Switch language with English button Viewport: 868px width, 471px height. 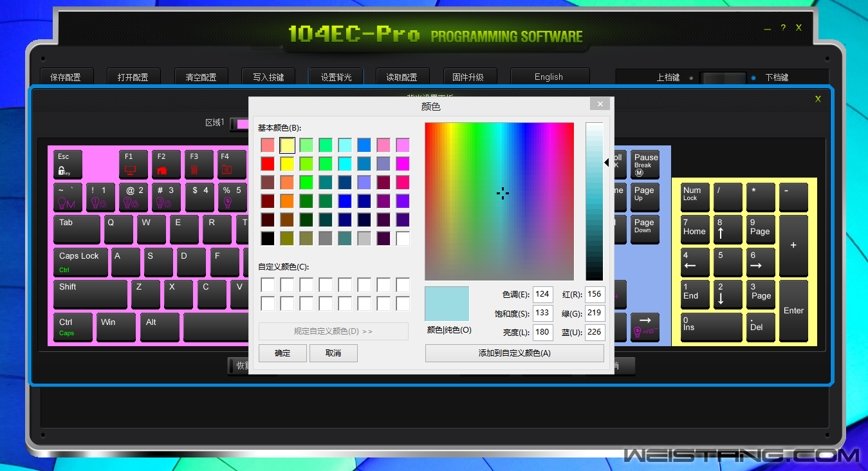coord(549,77)
